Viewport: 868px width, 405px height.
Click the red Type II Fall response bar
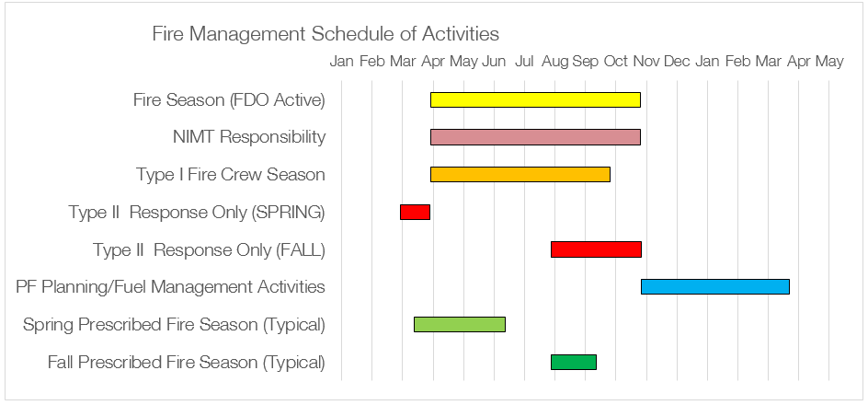[596, 249]
